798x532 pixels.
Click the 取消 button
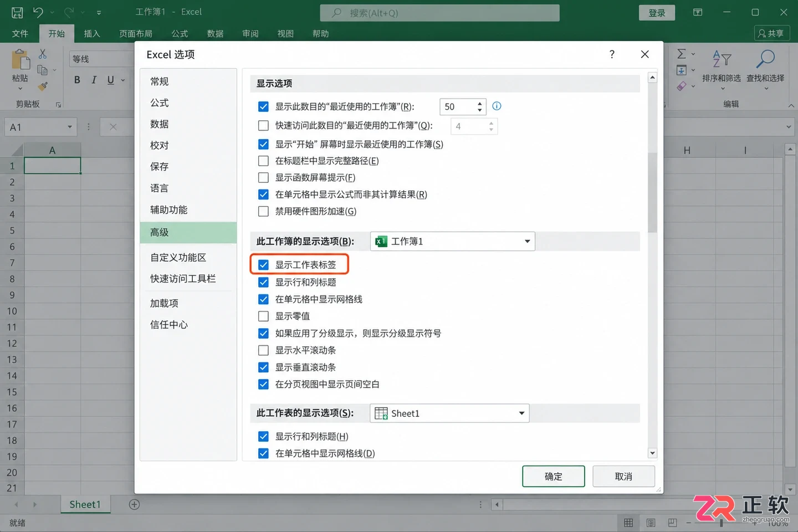pyautogui.click(x=623, y=477)
